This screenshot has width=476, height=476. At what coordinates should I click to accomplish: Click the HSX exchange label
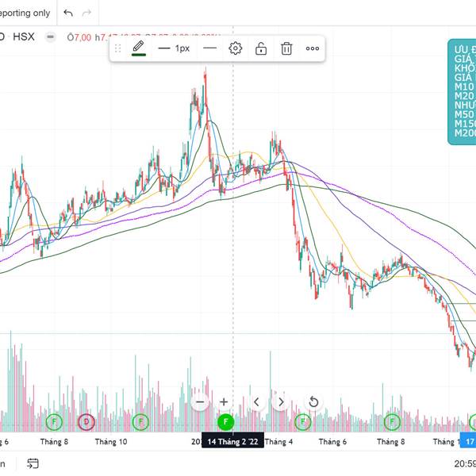[23, 37]
